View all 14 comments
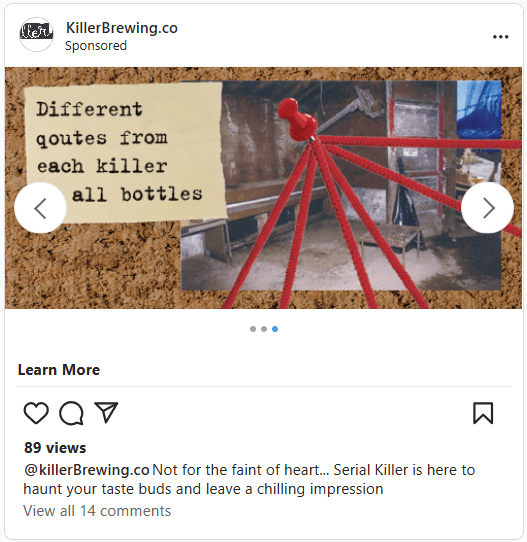 [x=97, y=511]
